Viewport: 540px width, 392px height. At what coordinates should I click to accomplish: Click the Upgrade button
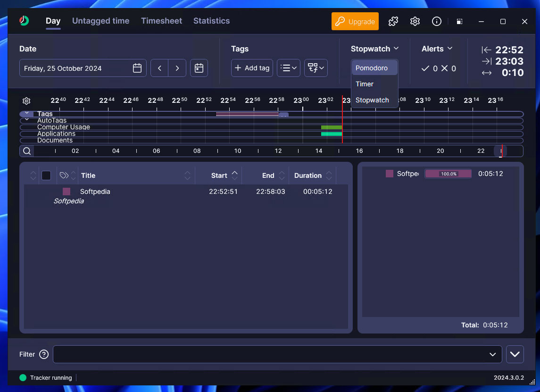point(355,21)
